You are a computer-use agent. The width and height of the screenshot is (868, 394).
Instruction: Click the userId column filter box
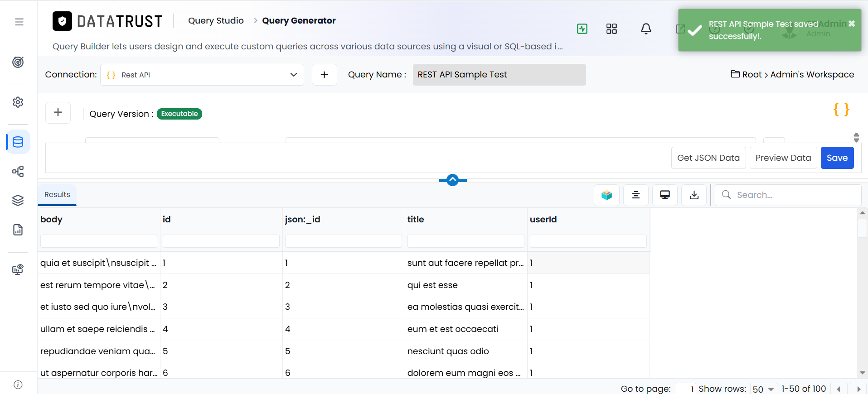(x=588, y=241)
